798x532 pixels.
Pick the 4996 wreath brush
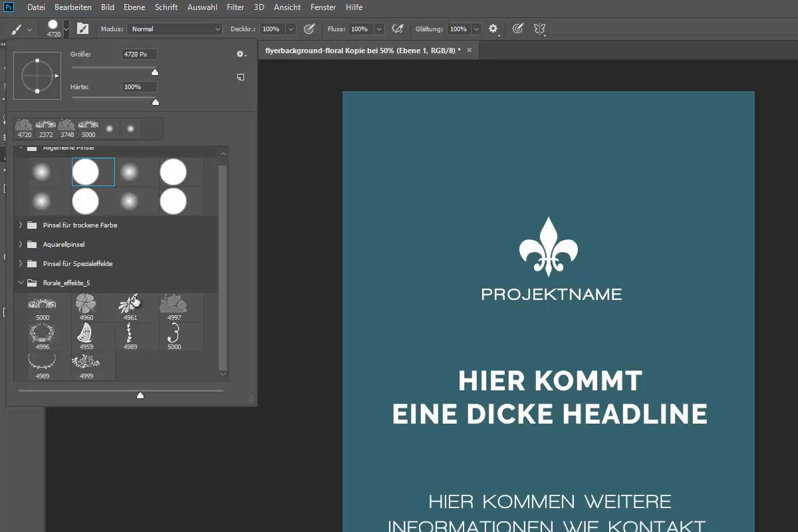pyautogui.click(x=43, y=337)
